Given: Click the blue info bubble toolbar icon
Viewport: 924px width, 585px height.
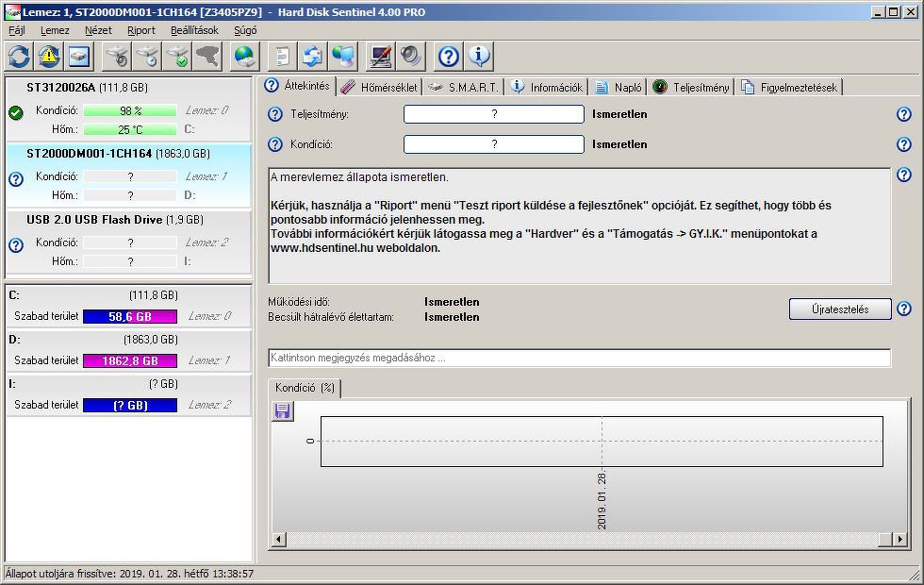Looking at the screenshot, I should 479,57.
